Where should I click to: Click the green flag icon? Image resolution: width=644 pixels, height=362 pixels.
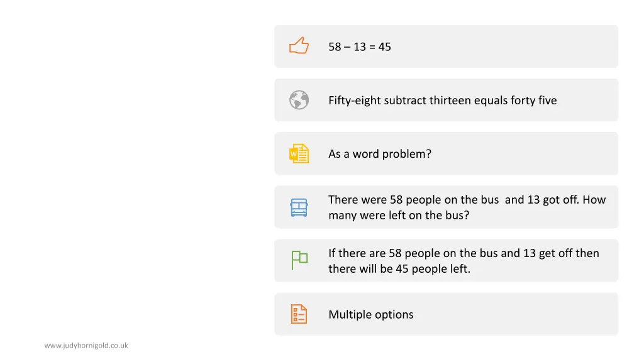coord(299,260)
